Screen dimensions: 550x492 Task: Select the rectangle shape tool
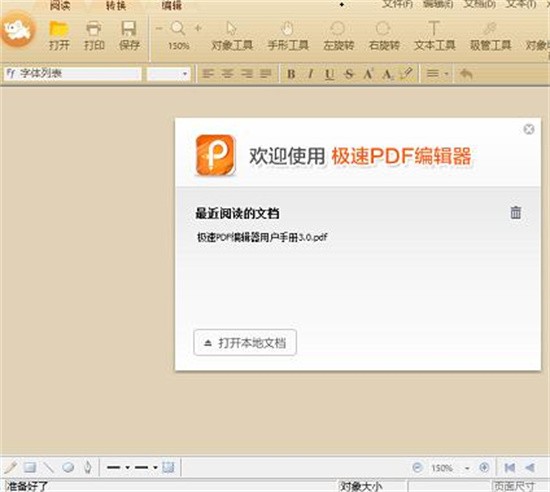[29, 467]
